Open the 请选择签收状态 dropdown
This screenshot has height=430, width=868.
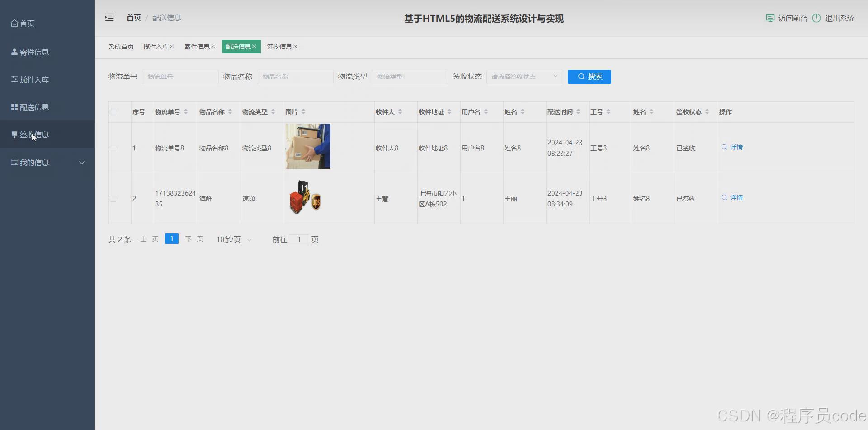point(524,76)
